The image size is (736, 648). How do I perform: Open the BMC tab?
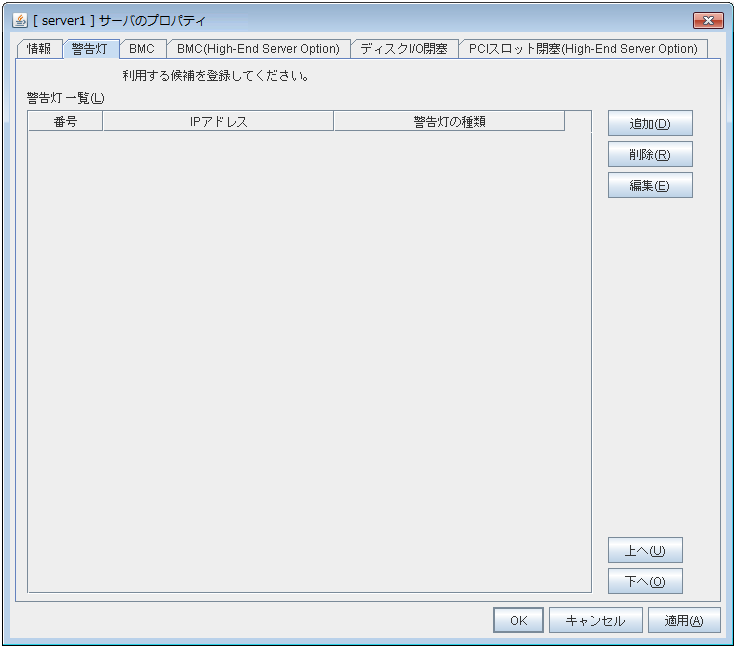[142, 49]
